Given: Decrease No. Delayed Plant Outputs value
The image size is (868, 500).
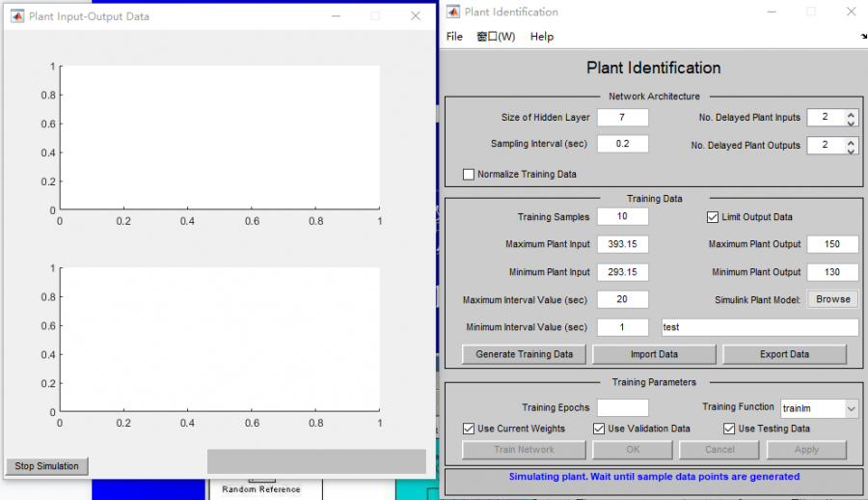Looking at the screenshot, I should [851, 150].
